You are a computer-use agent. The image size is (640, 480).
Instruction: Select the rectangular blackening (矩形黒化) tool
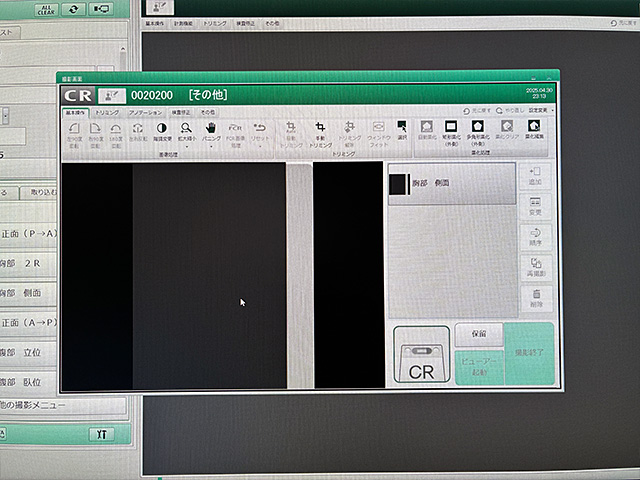click(x=451, y=133)
